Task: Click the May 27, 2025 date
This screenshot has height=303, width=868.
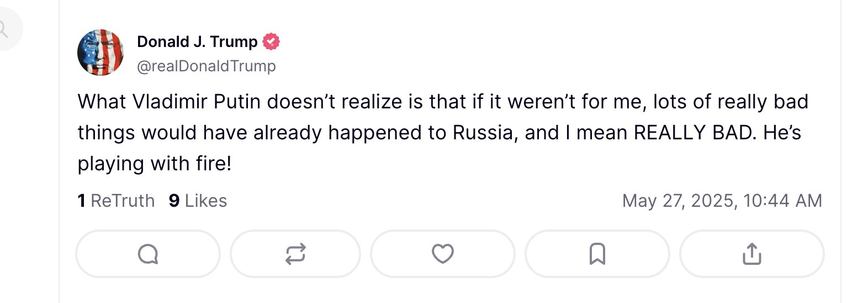Action: point(680,201)
